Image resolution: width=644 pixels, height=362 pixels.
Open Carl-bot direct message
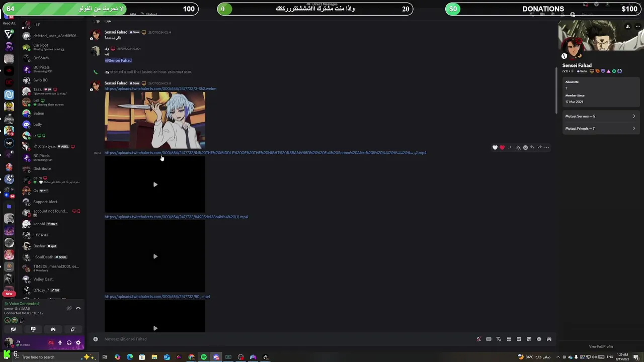click(53, 47)
